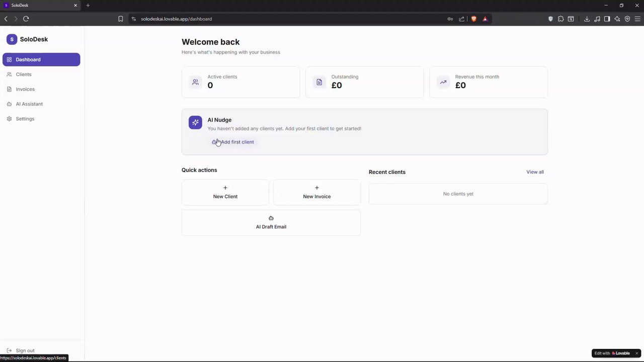Click the '£0' value under Outstanding

click(337, 85)
